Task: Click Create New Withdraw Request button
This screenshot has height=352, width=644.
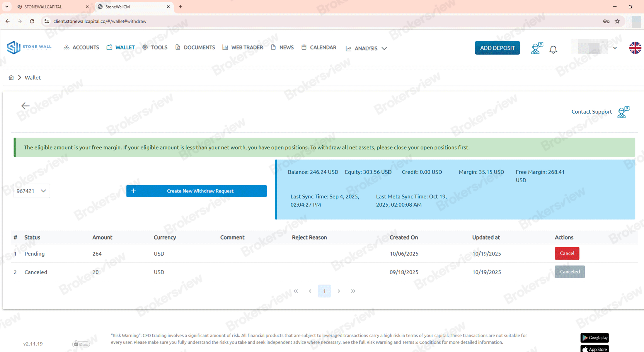Action: (196, 191)
